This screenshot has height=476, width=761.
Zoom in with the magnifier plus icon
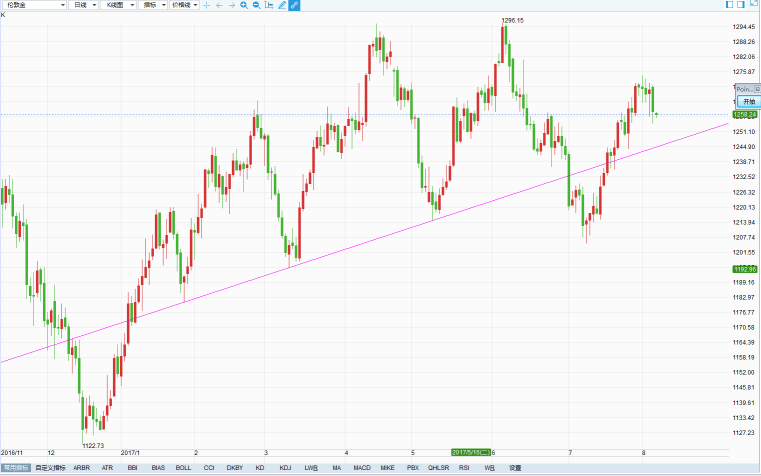(x=244, y=5)
